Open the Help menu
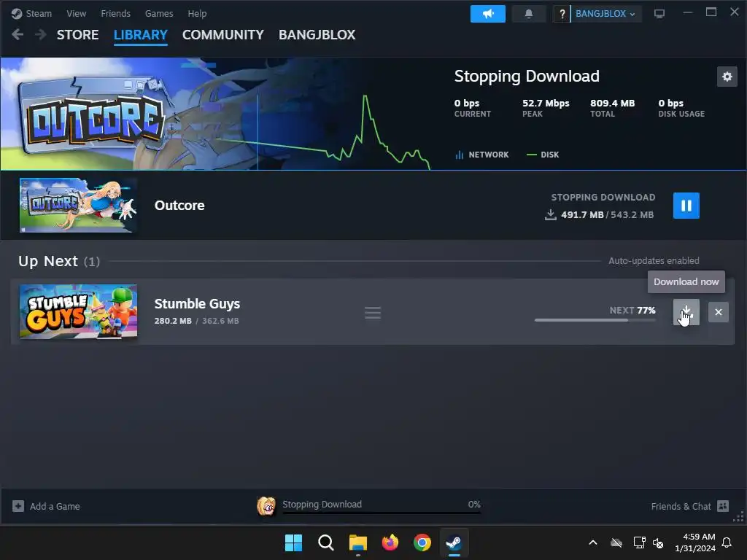747x560 pixels. point(197,13)
